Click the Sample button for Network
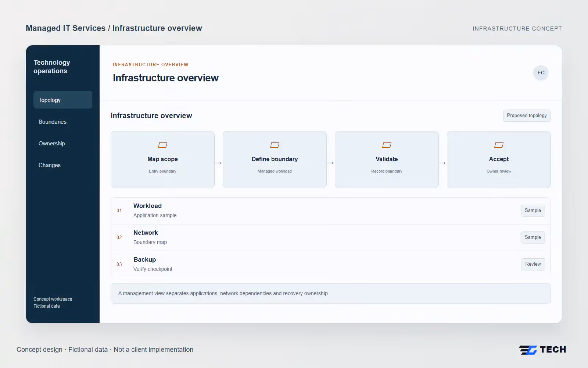588x368 pixels. pos(533,237)
